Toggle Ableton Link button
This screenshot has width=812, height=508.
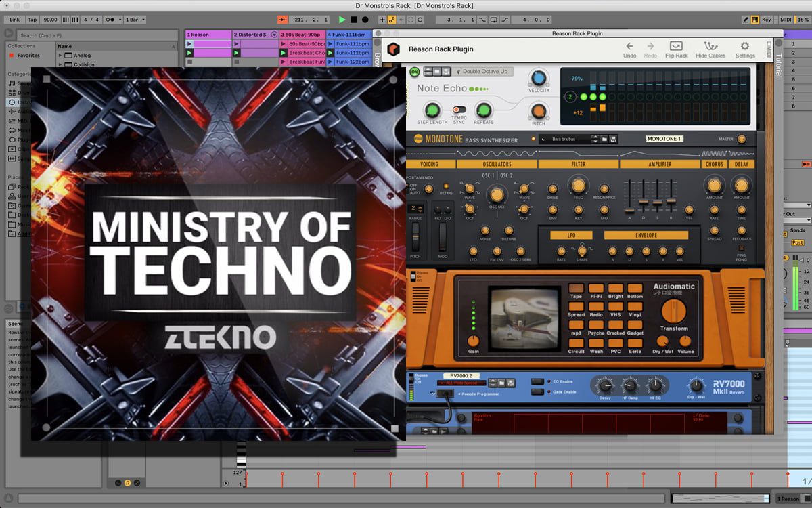click(x=14, y=20)
